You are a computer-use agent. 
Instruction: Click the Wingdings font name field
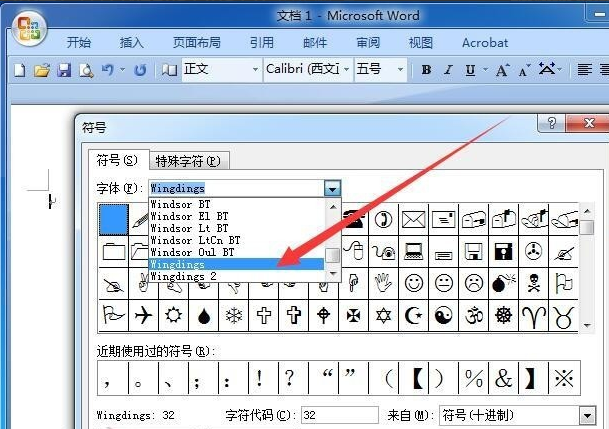pos(236,189)
